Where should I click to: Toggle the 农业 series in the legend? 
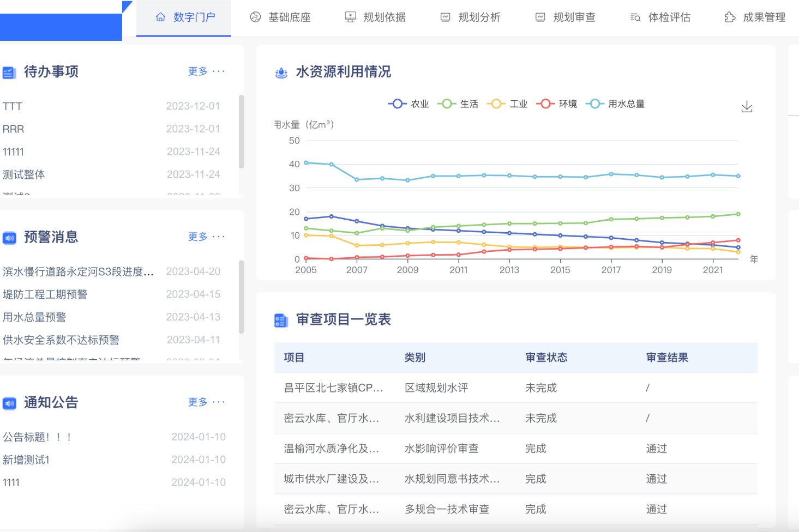click(408, 104)
